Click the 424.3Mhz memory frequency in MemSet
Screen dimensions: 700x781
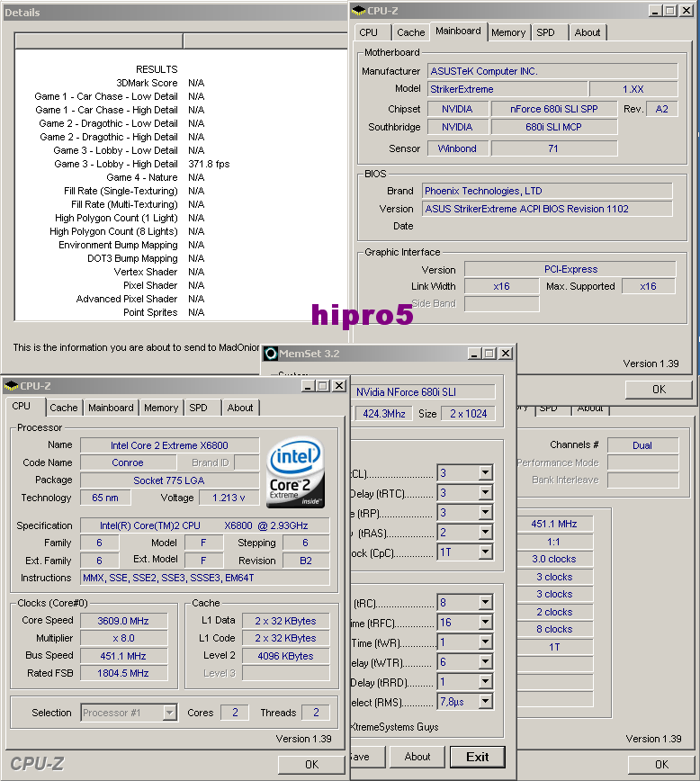click(x=383, y=413)
